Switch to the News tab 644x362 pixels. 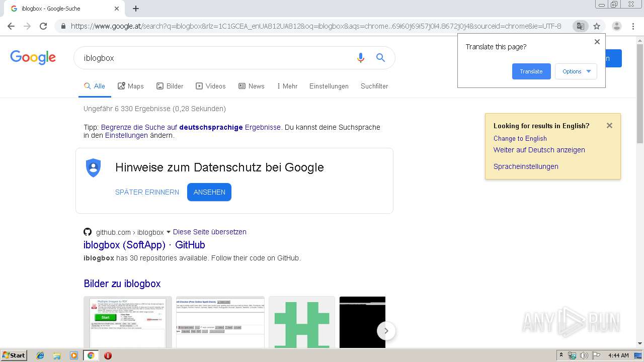click(252, 86)
